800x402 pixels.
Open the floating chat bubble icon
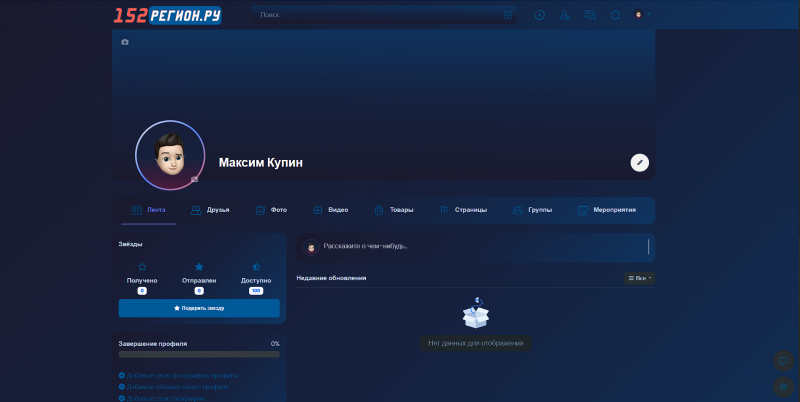[x=784, y=361]
